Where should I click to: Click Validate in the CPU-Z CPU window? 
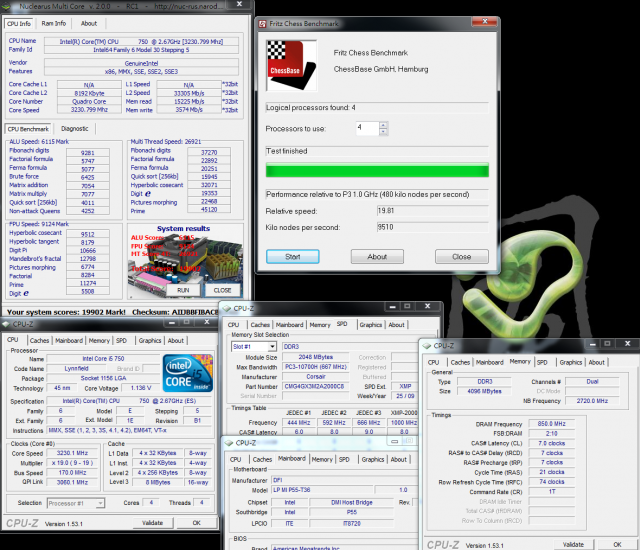pyautogui.click(x=153, y=523)
